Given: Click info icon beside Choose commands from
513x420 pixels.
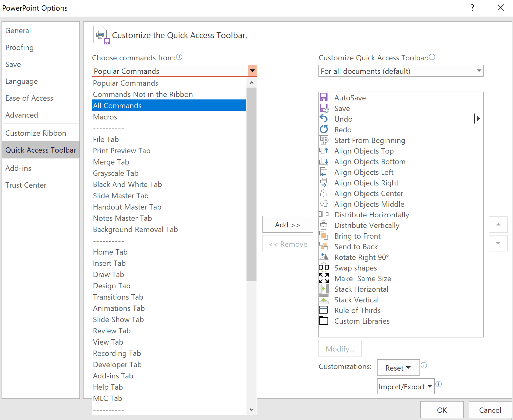Looking at the screenshot, I should tap(179, 57).
